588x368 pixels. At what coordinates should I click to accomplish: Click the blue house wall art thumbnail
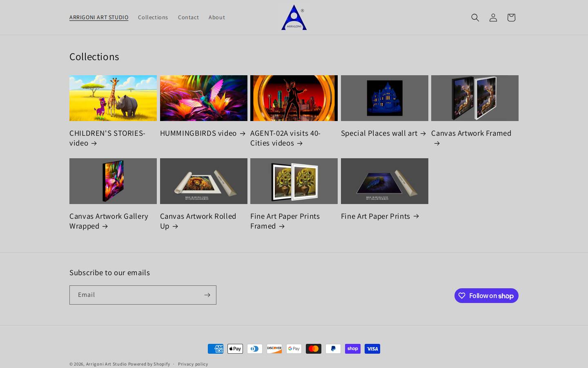(385, 98)
